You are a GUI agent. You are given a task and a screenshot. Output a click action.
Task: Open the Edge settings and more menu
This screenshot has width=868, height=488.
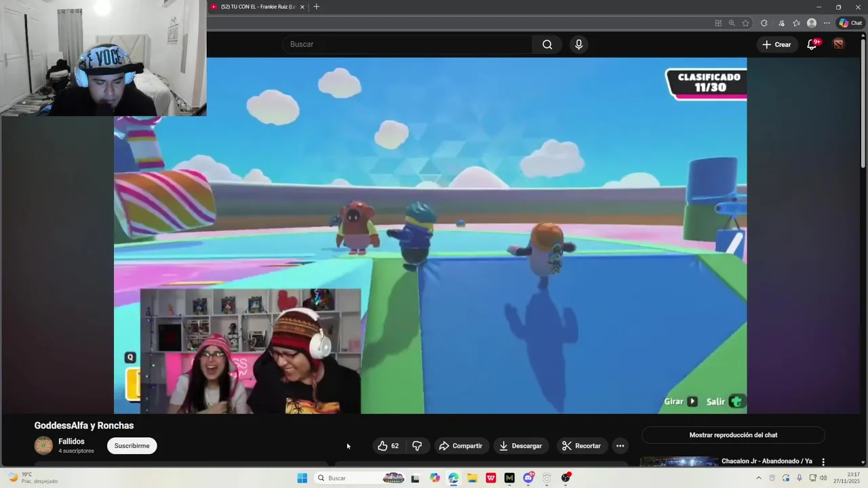pos(827,23)
